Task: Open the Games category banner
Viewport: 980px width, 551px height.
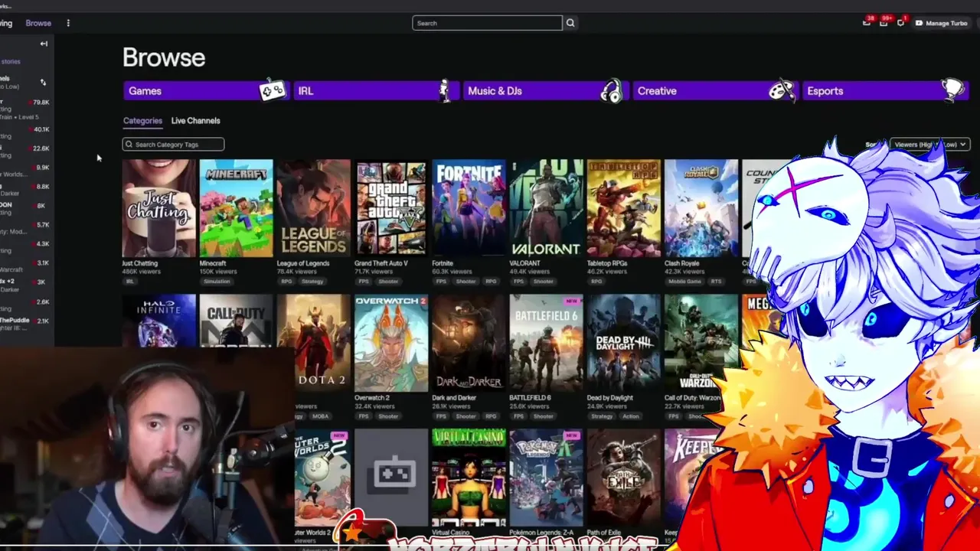Action: click(206, 91)
